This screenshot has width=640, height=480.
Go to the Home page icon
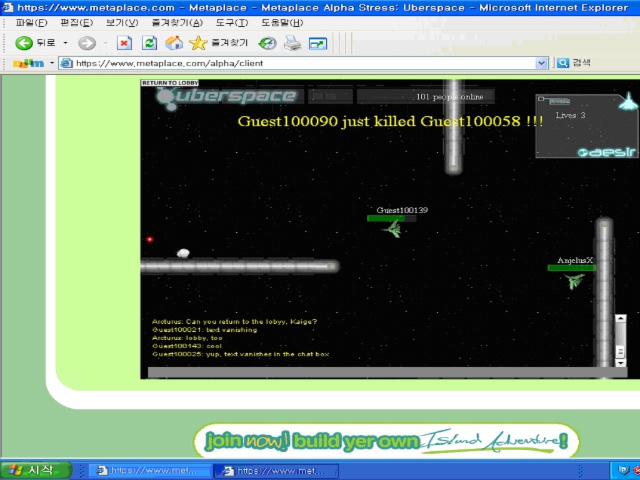174,43
